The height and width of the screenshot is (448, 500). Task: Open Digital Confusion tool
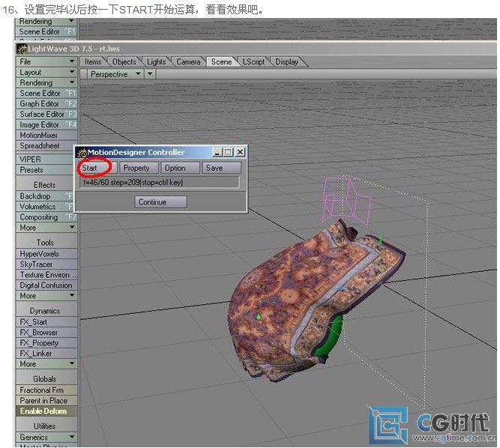coord(46,285)
